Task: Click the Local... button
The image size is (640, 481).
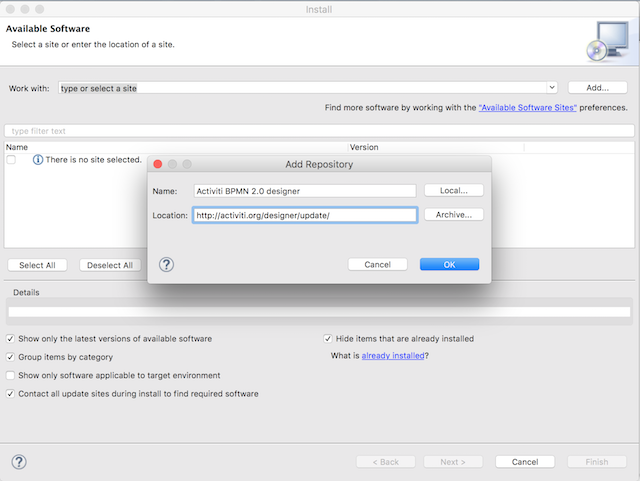Action: 454,190
